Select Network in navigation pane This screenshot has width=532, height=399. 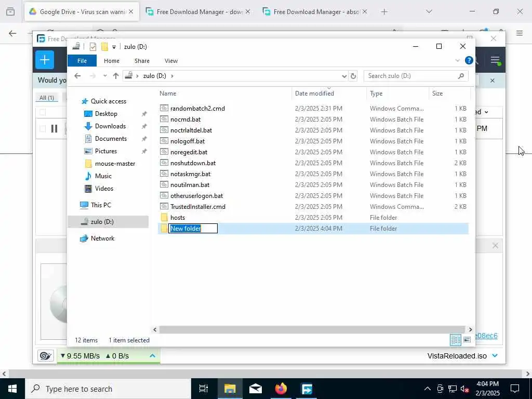(102, 238)
